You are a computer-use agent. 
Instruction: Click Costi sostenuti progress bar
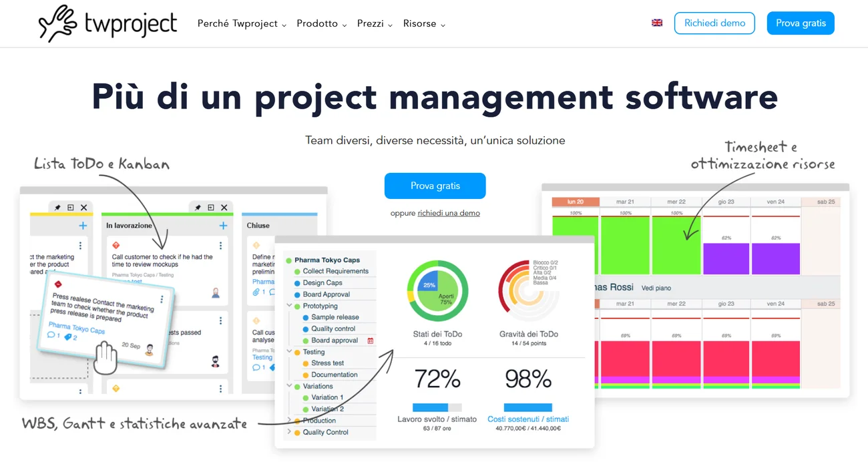click(x=528, y=407)
